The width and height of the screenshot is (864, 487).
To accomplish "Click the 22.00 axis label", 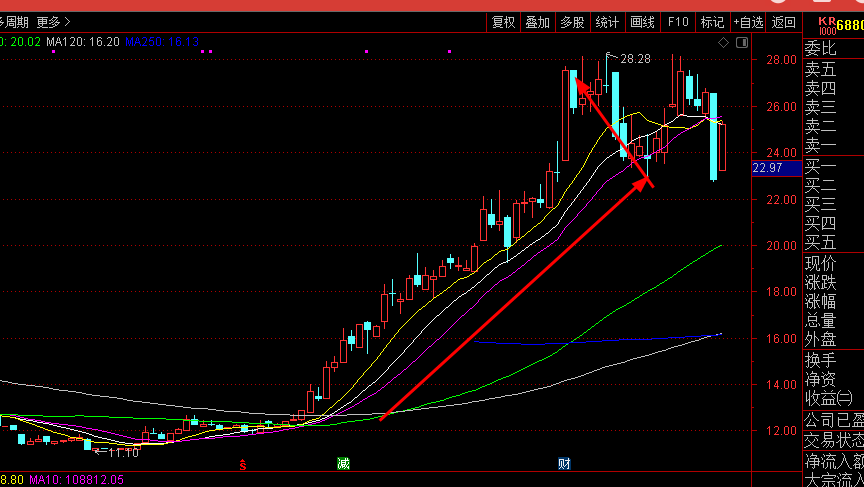I will pos(781,199).
